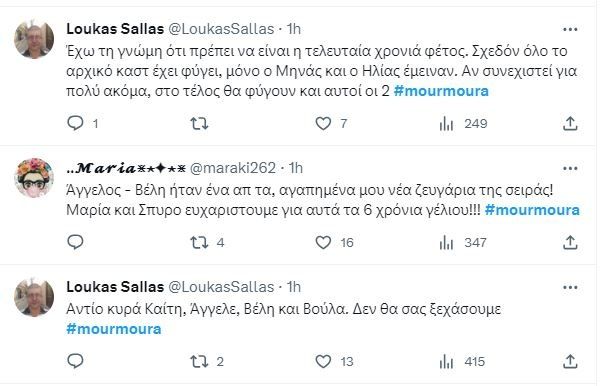The width and height of the screenshot is (602, 386).
Task: Reply to the maraki262 tweet
Action: (x=75, y=242)
